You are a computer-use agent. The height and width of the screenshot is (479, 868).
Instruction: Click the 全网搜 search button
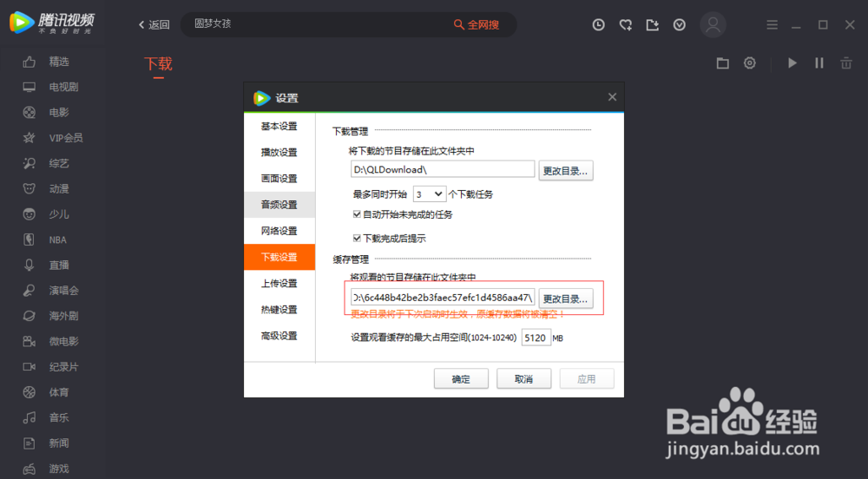[x=477, y=25]
